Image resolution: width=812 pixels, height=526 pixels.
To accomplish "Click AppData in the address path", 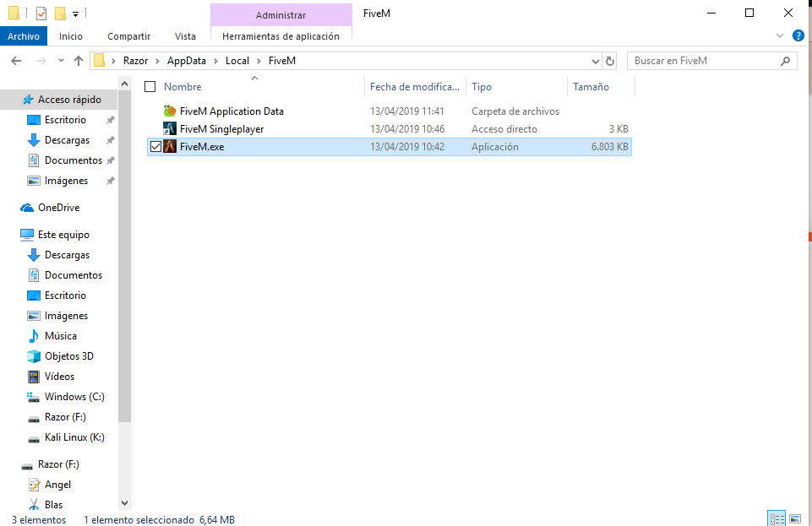I will click(x=187, y=61).
